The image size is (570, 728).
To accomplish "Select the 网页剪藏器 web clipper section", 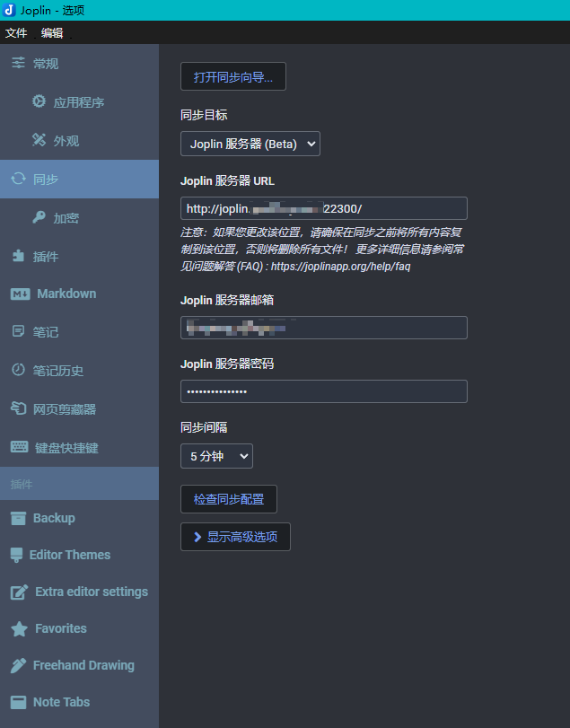I will tap(79, 409).
